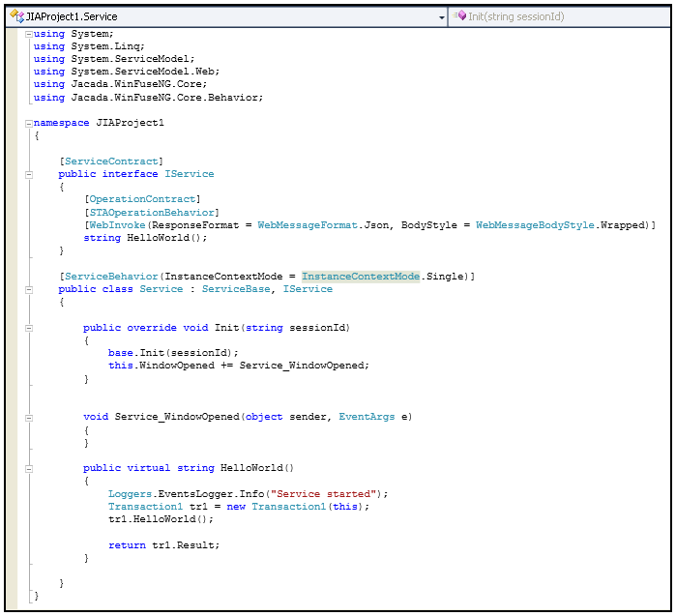This screenshot has height=616, width=676.
Task: Click the highlighted InstanceContextMode type
Action: click(361, 277)
